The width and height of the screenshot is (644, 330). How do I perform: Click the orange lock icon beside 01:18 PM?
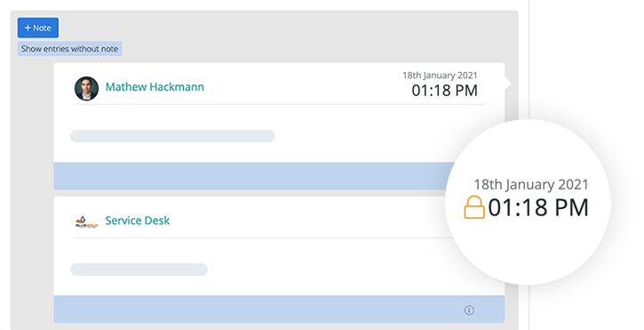474,207
